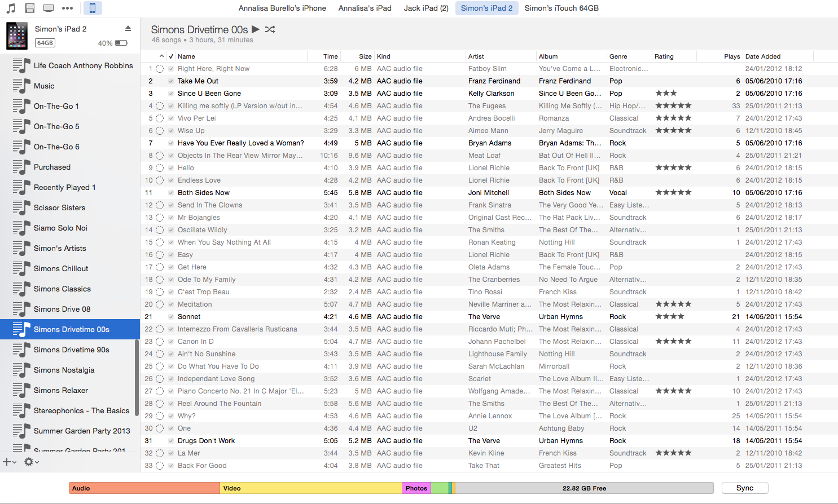Select the device (iPad) toolbar button
Viewport: 838px width, 504px height.
pyautogui.click(x=93, y=8)
